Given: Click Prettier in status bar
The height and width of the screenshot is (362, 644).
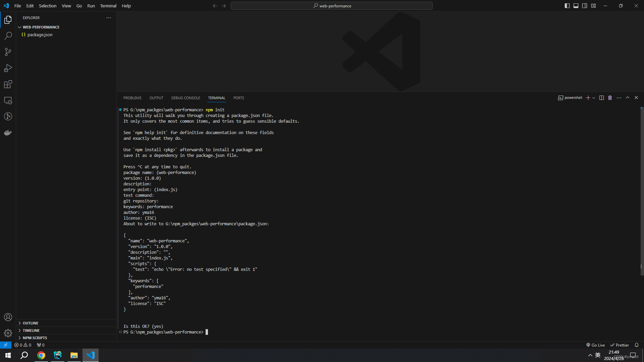Looking at the screenshot, I should [x=620, y=345].
